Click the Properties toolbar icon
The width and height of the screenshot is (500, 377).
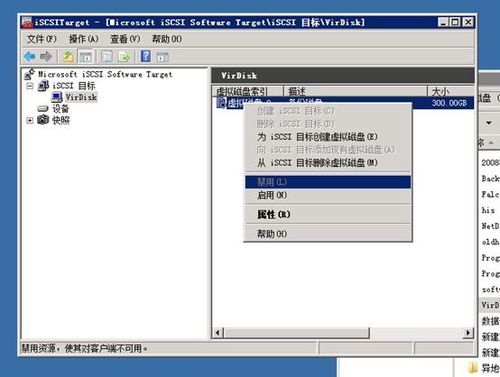pos(107,57)
